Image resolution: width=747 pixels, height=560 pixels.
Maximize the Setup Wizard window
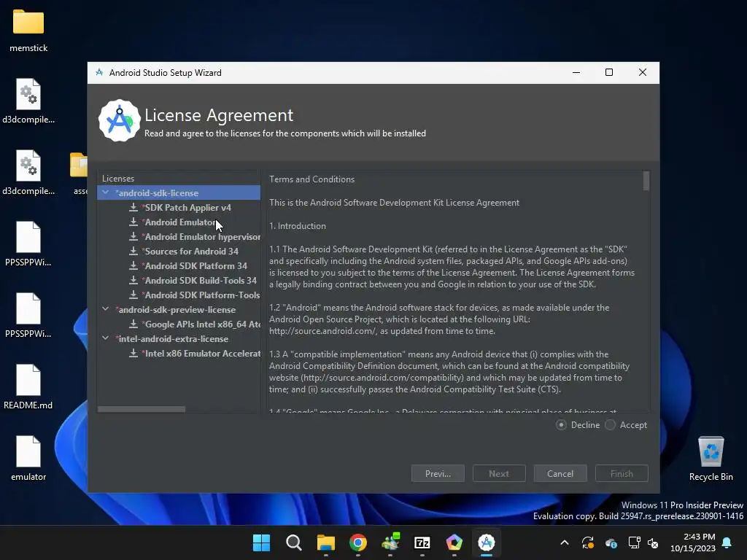click(609, 72)
